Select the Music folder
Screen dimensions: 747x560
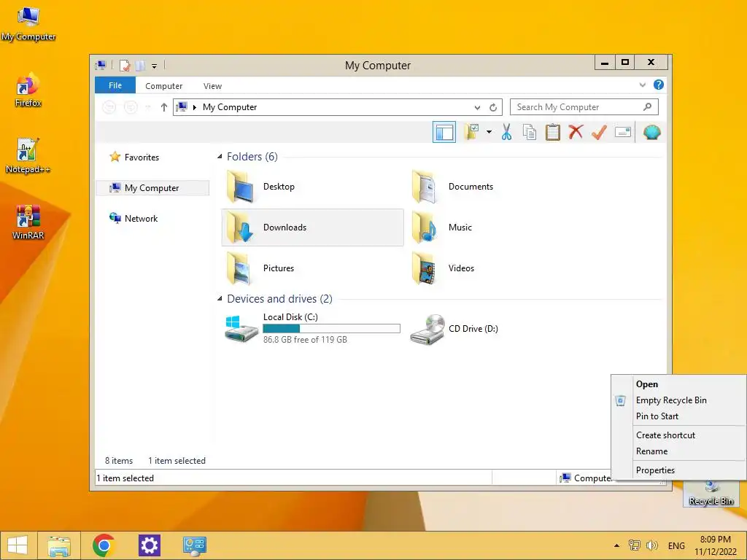click(x=498, y=227)
